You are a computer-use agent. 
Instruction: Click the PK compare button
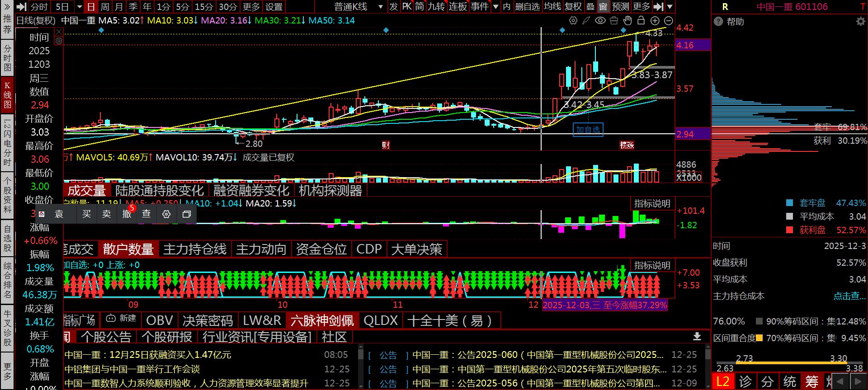pos(407,6)
